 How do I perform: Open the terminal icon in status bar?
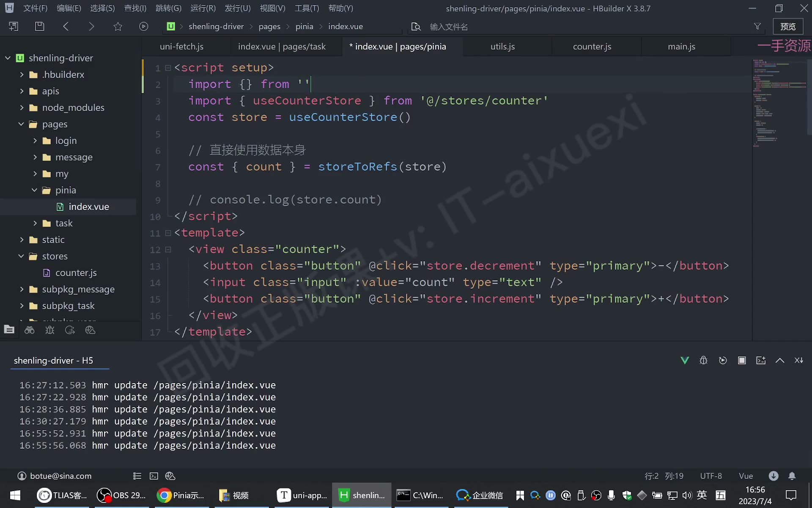(154, 476)
